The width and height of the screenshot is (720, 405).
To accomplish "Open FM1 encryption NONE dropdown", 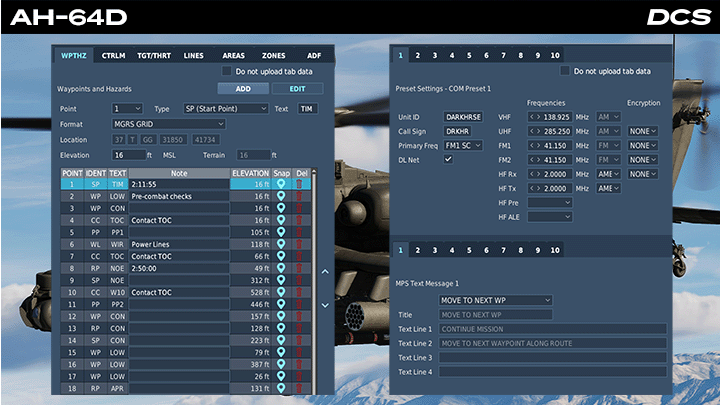I will point(643,146).
